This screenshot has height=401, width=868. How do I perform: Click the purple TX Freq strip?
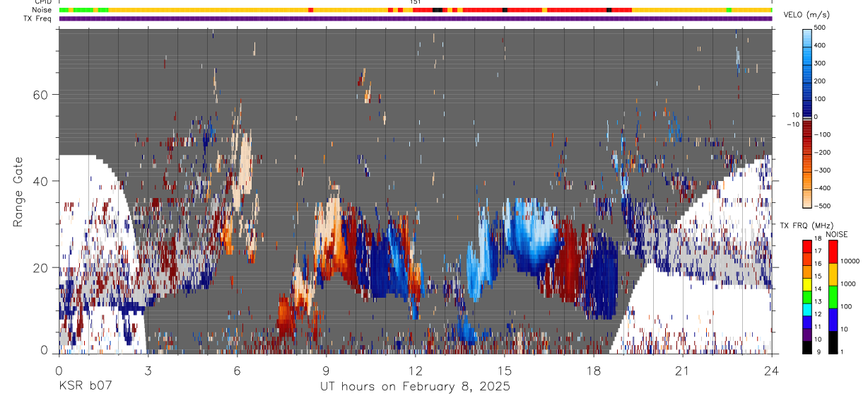pos(416,18)
